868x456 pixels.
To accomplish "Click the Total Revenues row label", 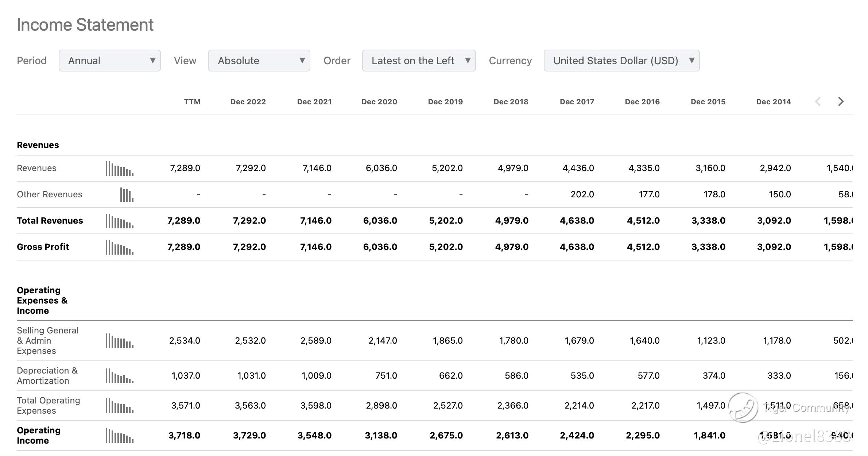I will click(50, 221).
